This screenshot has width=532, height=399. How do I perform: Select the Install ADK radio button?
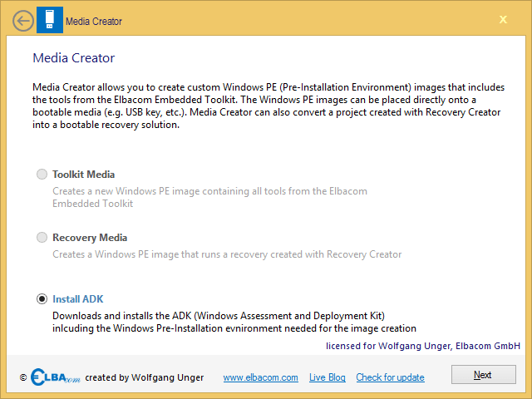(42, 299)
